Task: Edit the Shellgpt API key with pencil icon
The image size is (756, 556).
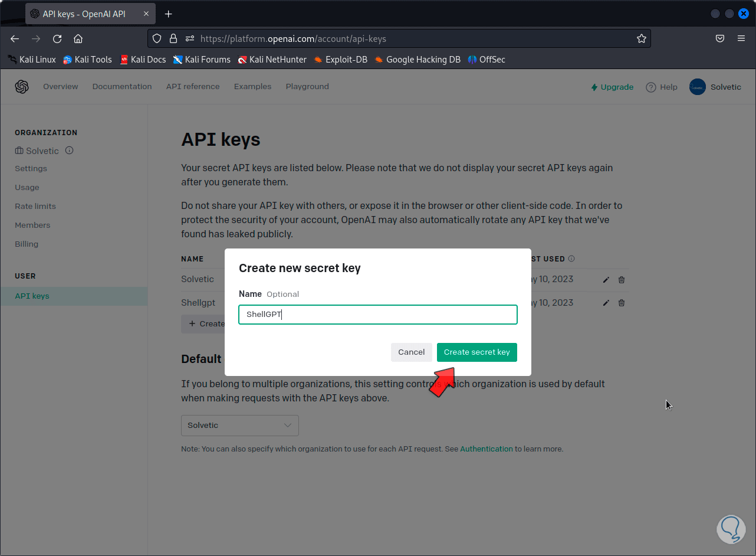Action: coord(606,303)
